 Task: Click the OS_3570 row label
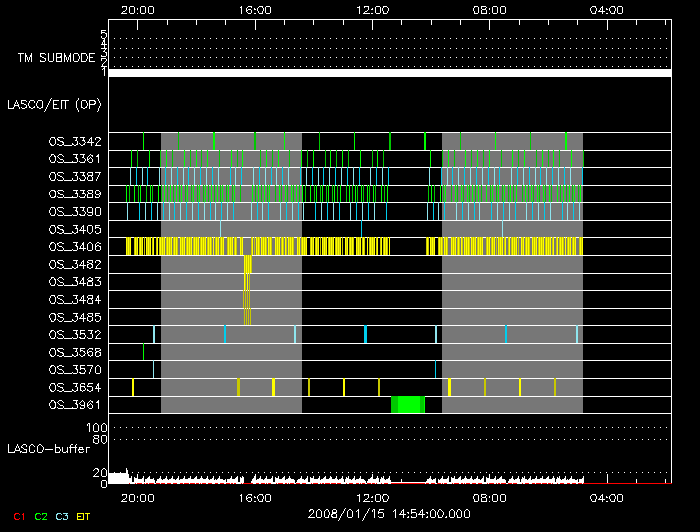pyautogui.click(x=74, y=369)
